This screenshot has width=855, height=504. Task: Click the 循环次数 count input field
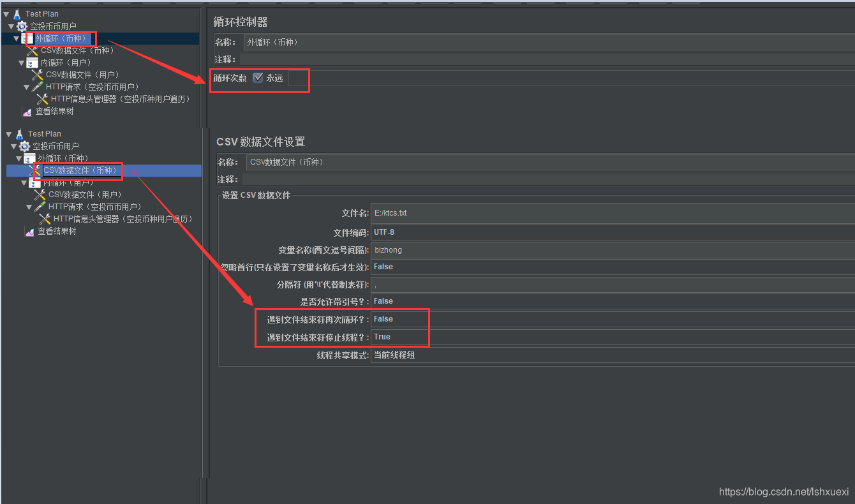click(x=571, y=78)
